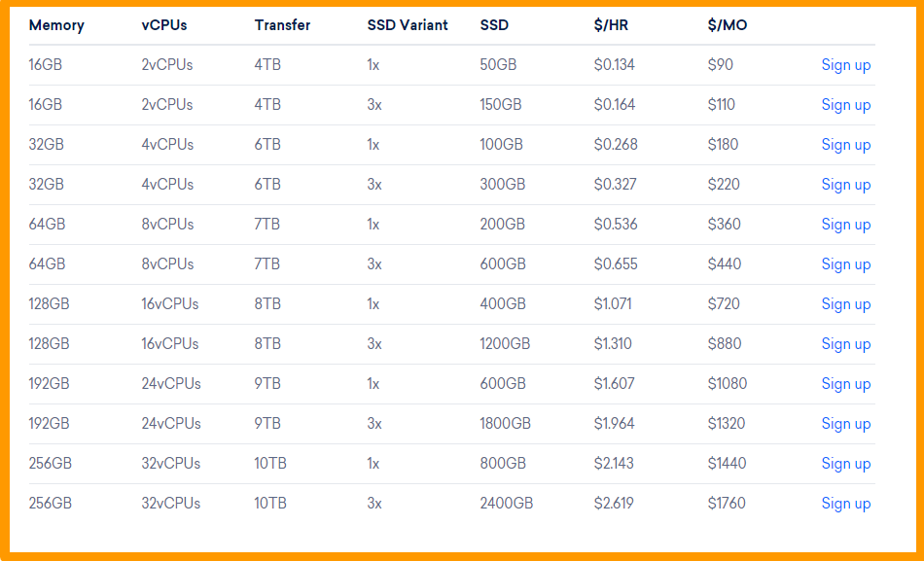The image size is (924, 561).
Task: Select the 2400GB SSD cell
Action: pos(507,503)
